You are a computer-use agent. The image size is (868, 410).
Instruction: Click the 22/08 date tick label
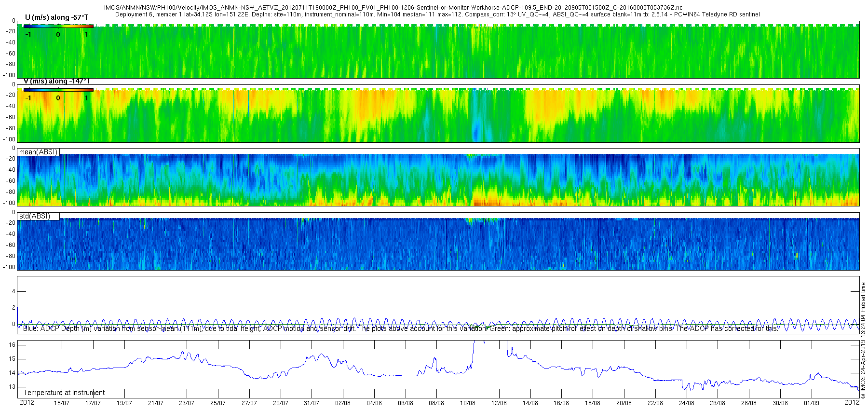click(x=655, y=403)
